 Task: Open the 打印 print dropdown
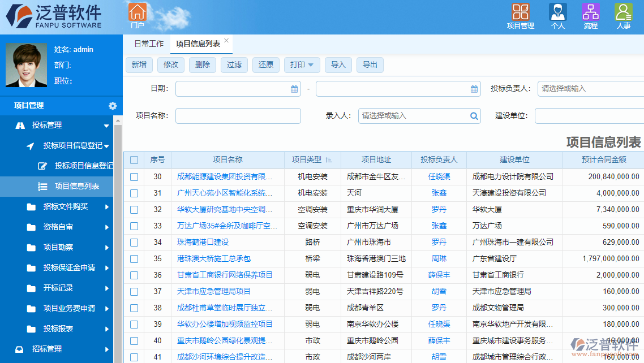(x=302, y=64)
